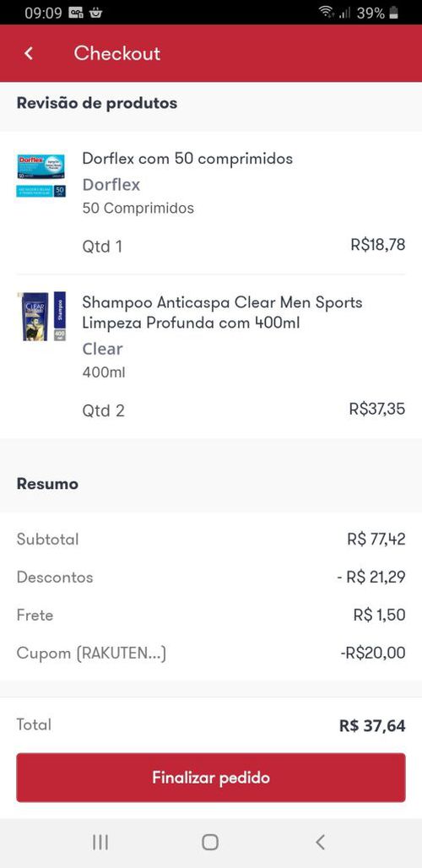Open the Wi-Fi status icon

[x=327, y=12]
